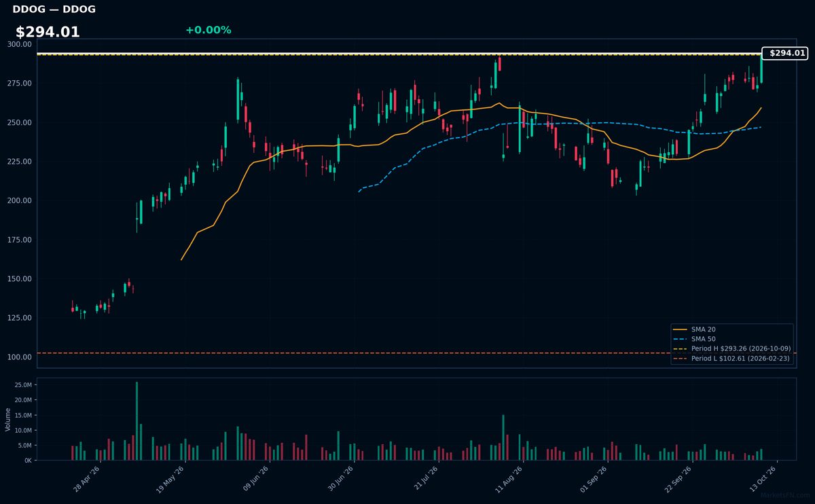Click the 25.0M volume axis label
Screen dimensions: 815x504
pos(23,385)
